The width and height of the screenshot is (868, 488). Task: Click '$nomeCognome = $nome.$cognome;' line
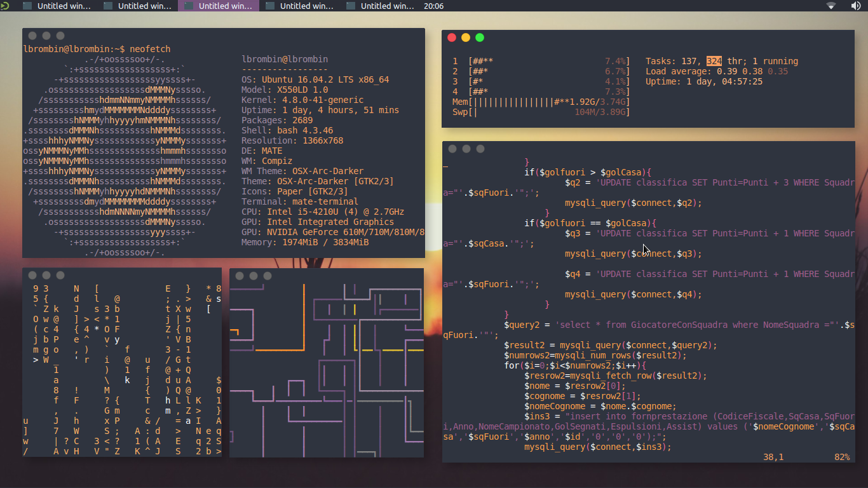click(600, 406)
